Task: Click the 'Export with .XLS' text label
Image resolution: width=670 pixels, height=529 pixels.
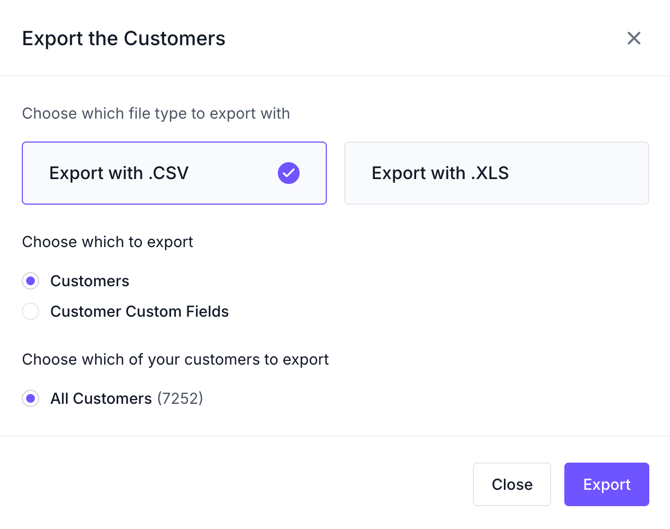Action: pyautogui.click(x=440, y=173)
